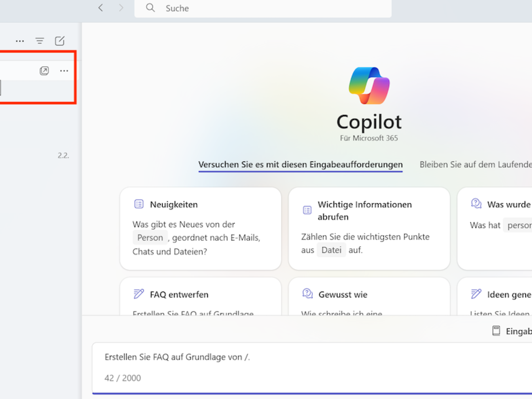The width and height of the screenshot is (532, 399).
Task: Click the Person placeholder in Neuigkeiten
Action: (150, 238)
